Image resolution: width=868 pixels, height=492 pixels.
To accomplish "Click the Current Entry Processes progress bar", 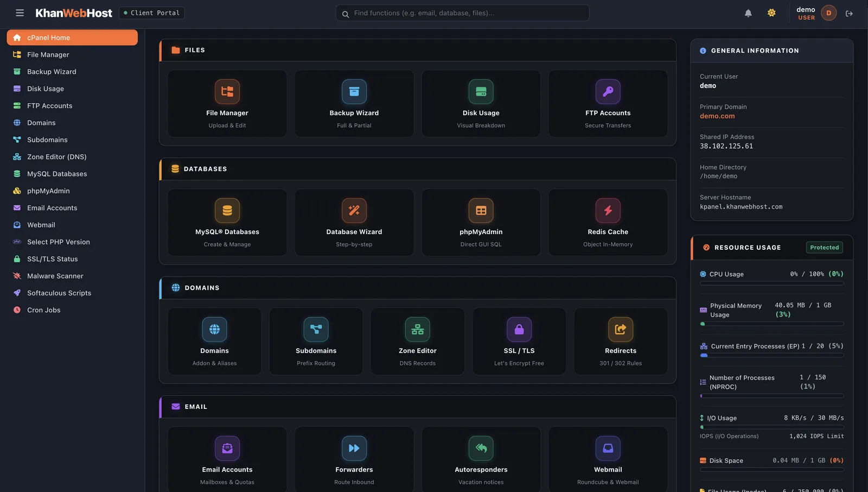I will pos(772,355).
